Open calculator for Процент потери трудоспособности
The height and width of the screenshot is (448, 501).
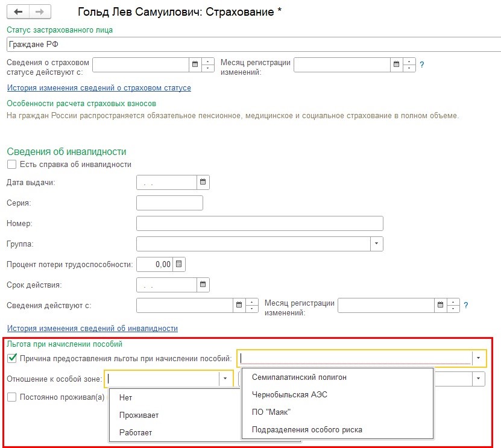pyautogui.click(x=179, y=264)
